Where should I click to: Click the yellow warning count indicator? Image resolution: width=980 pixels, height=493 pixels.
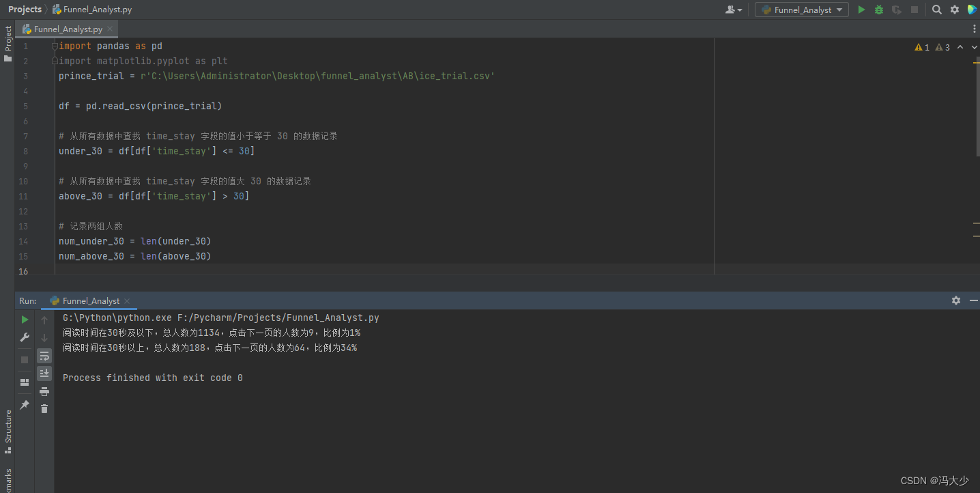click(922, 47)
